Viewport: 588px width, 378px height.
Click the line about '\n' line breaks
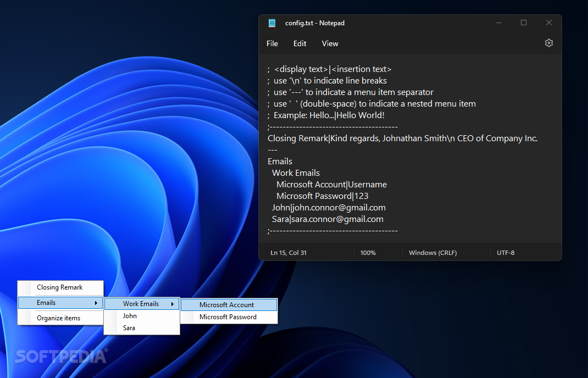[327, 81]
